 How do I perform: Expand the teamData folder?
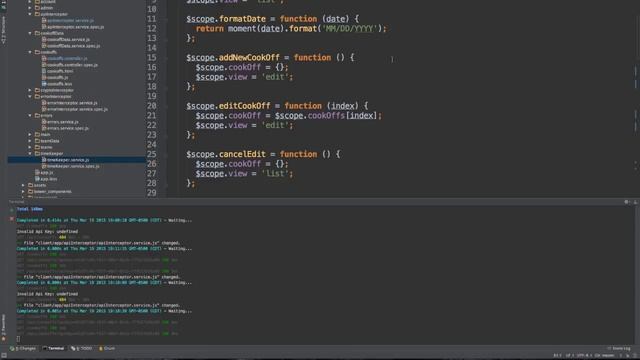pos(30,141)
